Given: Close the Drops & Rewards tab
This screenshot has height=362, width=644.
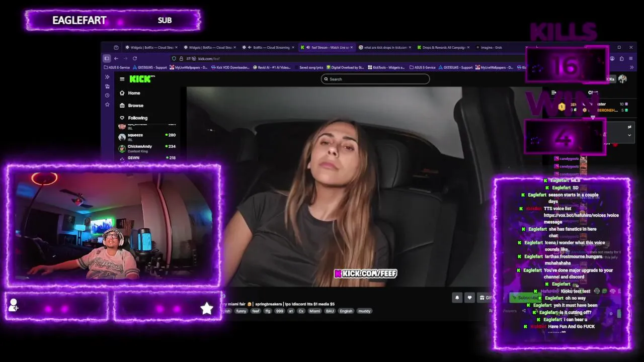Looking at the screenshot, I should tap(468, 47).
